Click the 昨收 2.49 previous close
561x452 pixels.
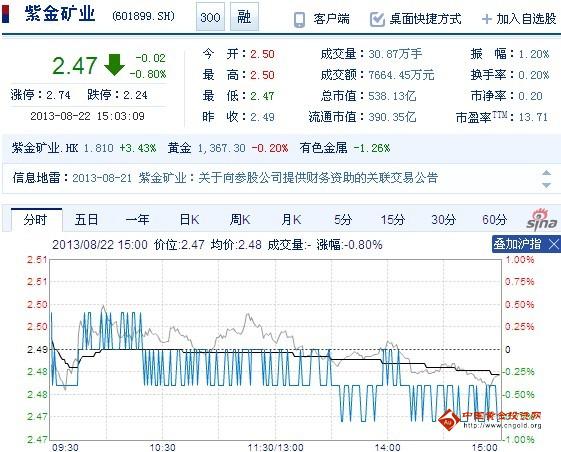coord(262,117)
